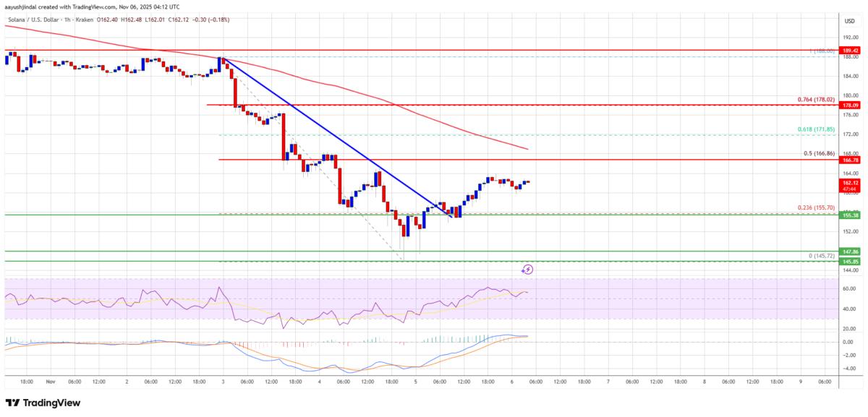This screenshot has height=417, width=868.
Task: Click the TradingView logo at bottom left
Action: click(43, 403)
